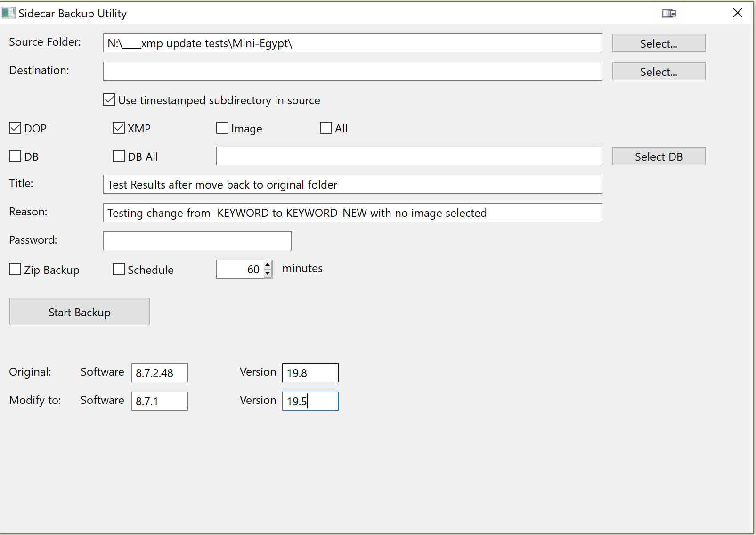756x535 pixels.
Task: Enable the Zip Backup option
Action: (15, 270)
